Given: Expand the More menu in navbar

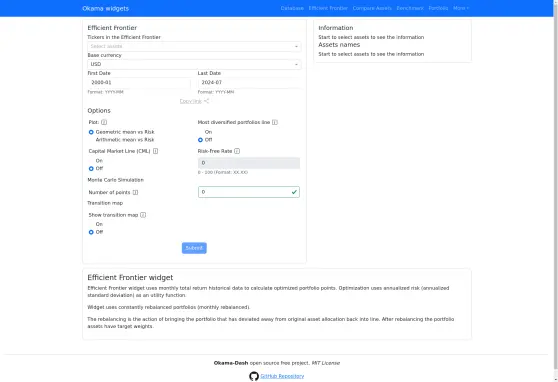Looking at the screenshot, I should click(x=461, y=8).
